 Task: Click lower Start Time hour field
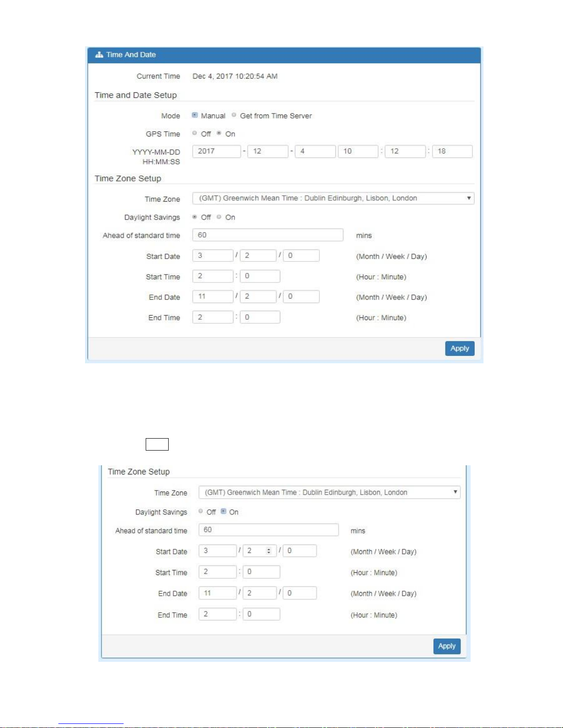[218, 572]
